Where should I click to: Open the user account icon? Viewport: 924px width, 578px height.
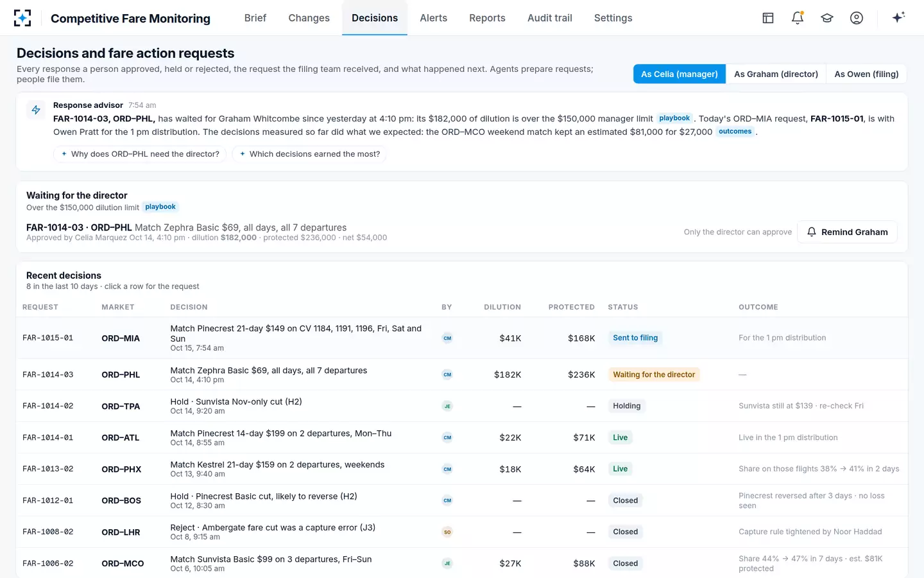pos(857,18)
